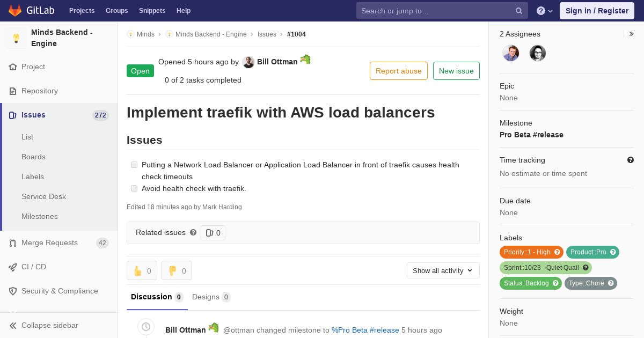Click the Collapse sidebar double-chevron icon
The width and height of the screenshot is (644, 338).
coord(13,326)
